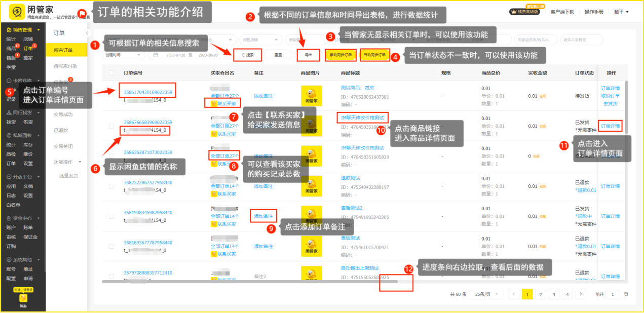Open the 25条/页 page size dropdown
Image resolution: width=644 pixels, height=313 pixels.
point(485,294)
